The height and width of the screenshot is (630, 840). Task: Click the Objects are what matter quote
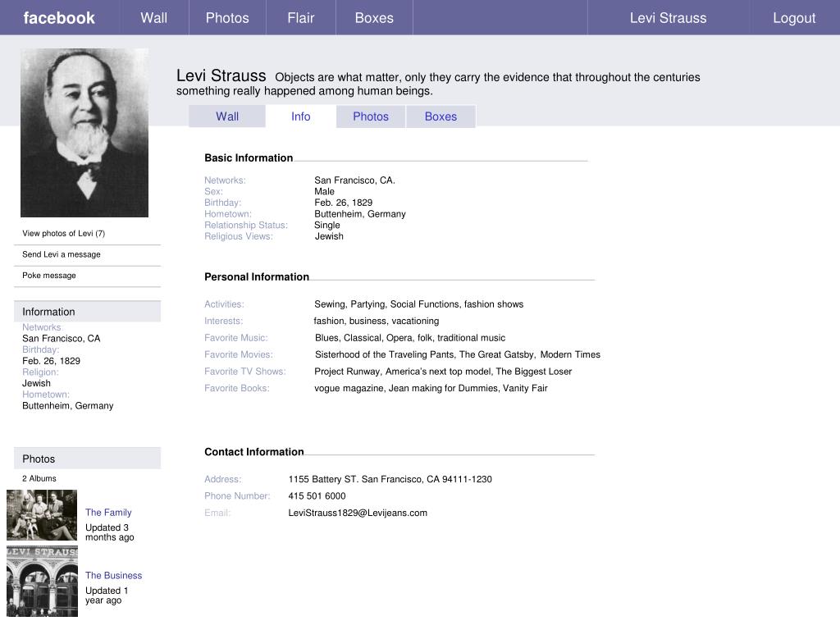pyautogui.click(x=438, y=84)
